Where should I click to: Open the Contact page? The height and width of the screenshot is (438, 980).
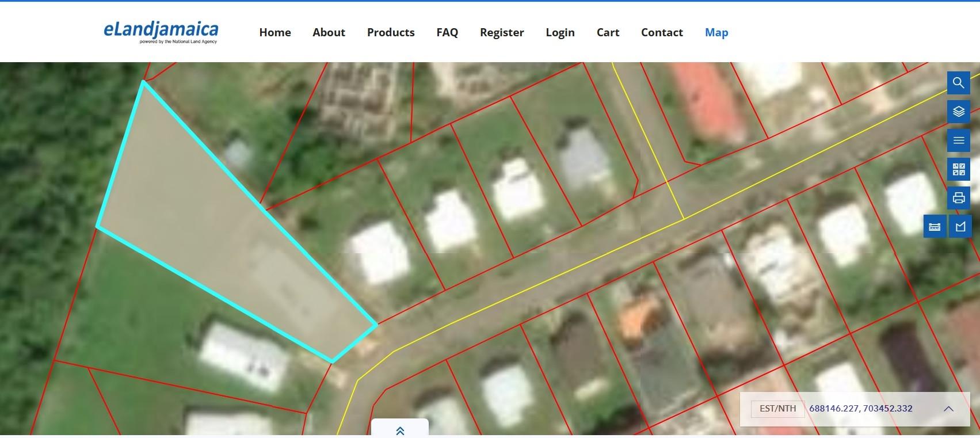(x=662, y=33)
